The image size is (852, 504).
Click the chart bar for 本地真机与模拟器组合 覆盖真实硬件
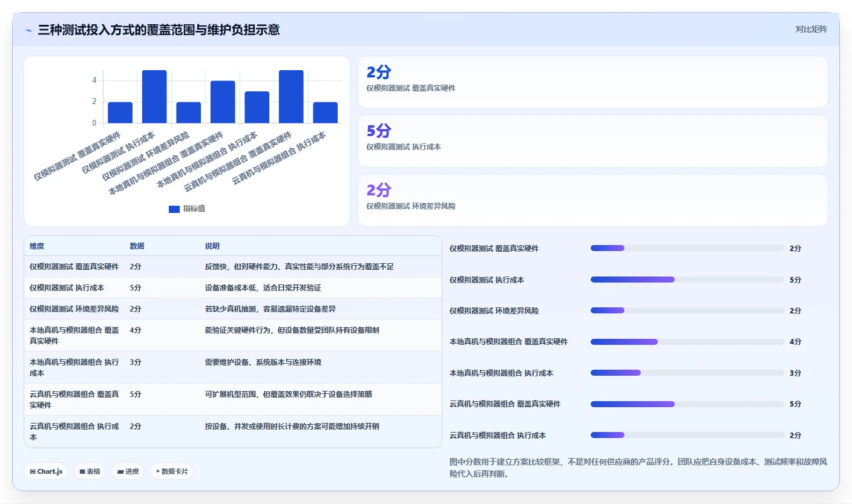(x=223, y=102)
